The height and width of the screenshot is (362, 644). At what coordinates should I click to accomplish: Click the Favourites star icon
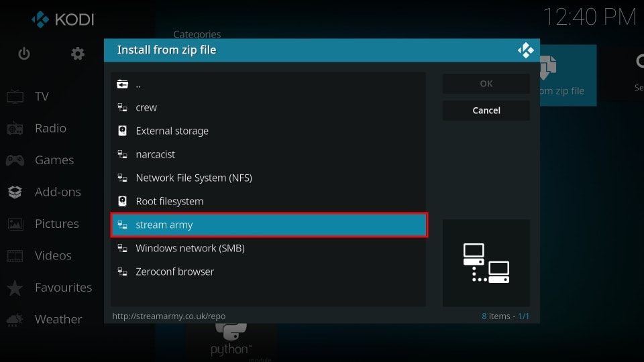tap(15, 288)
